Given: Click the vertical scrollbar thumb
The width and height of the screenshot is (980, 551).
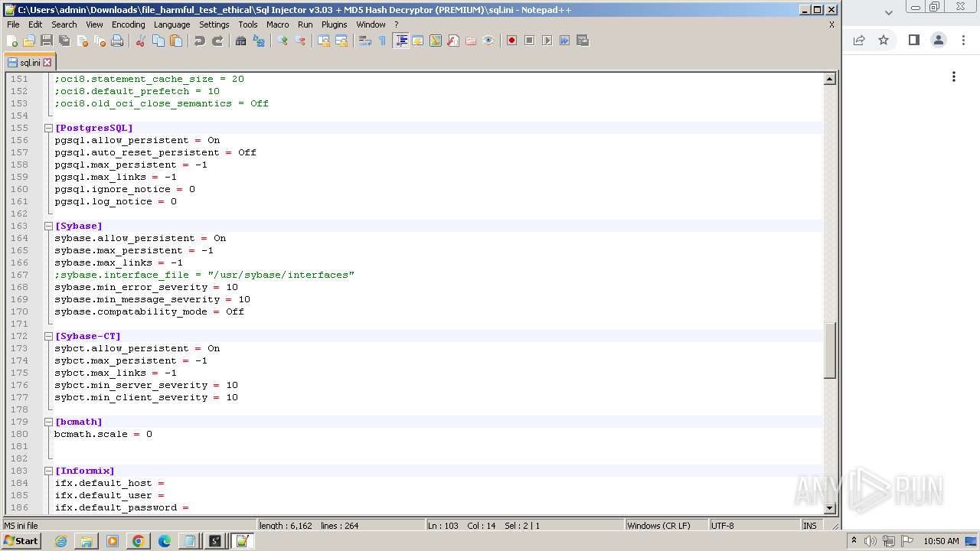Looking at the screenshot, I should (x=830, y=350).
